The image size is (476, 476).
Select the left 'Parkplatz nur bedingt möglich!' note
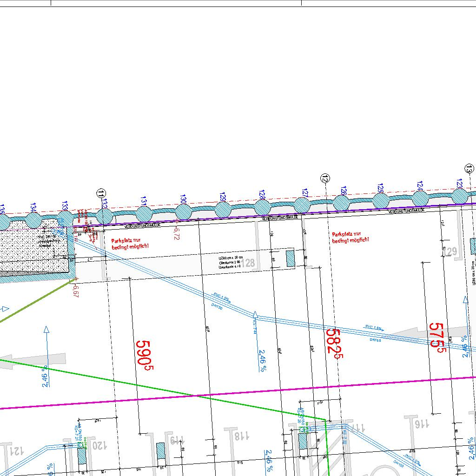(130, 245)
